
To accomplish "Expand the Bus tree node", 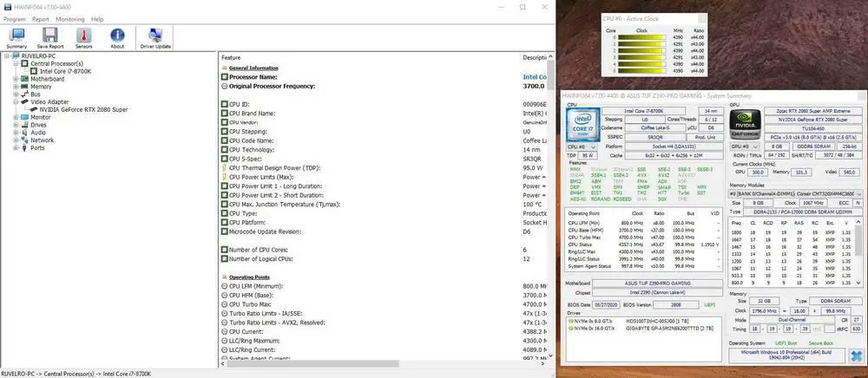I will [16, 94].
